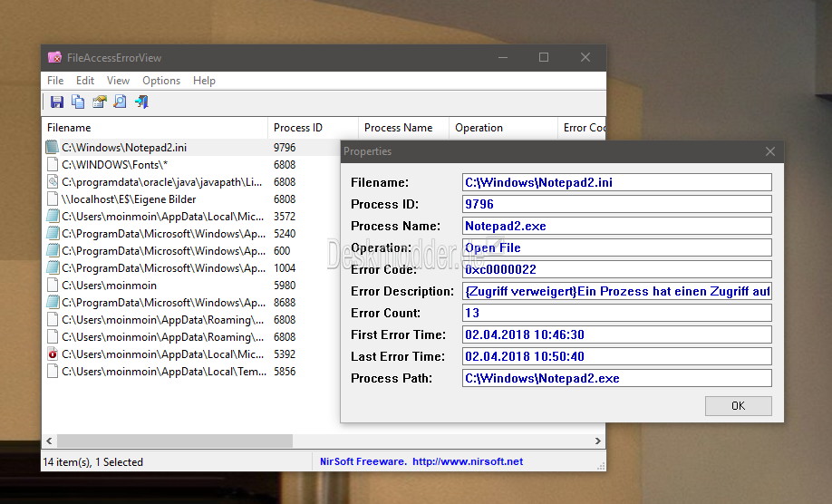Select the C:\WINDOWS\Fonts\* row
The height and width of the screenshot is (504, 832).
[191, 164]
